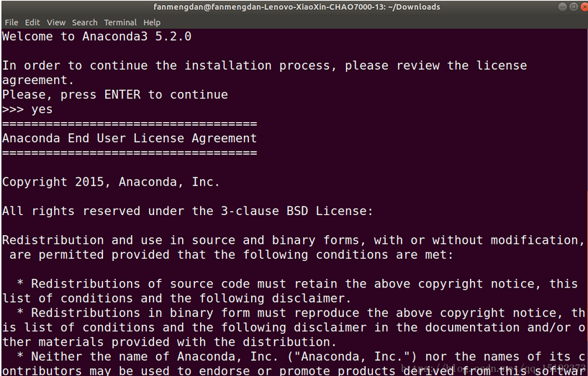Open the View menu
Screen dimensions: 588x376
click(x=56, y=22)
